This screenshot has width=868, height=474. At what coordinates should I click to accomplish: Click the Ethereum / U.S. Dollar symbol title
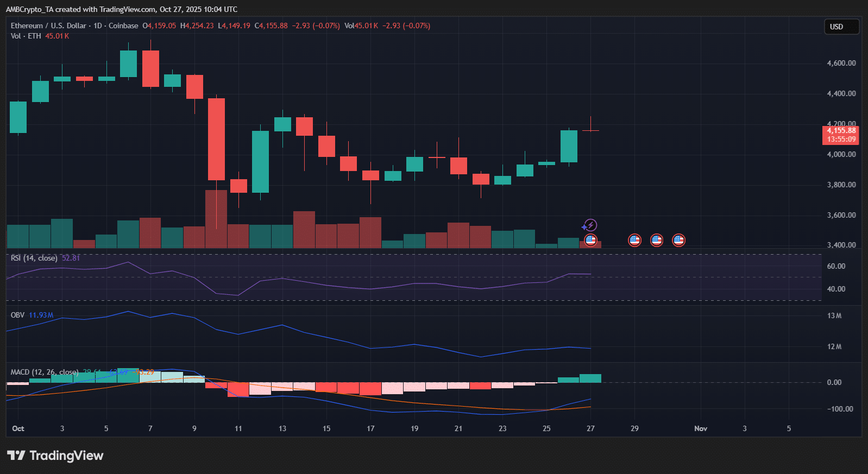tap(48, 26)
